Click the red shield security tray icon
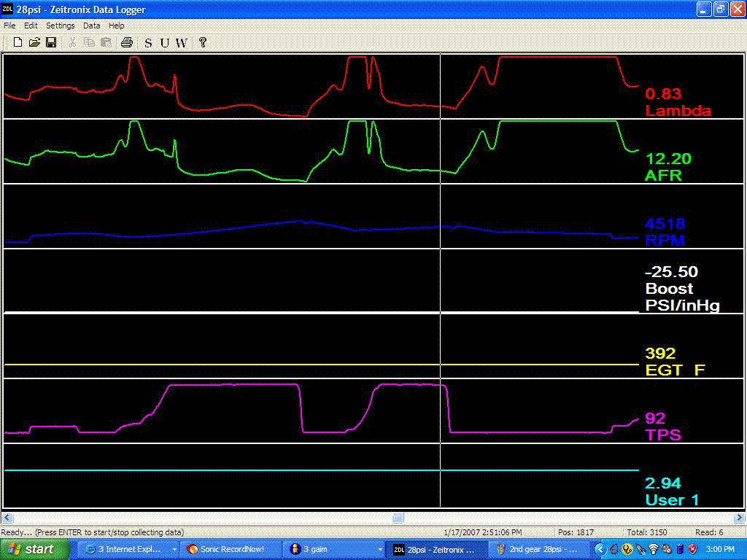 pos(694,549)
